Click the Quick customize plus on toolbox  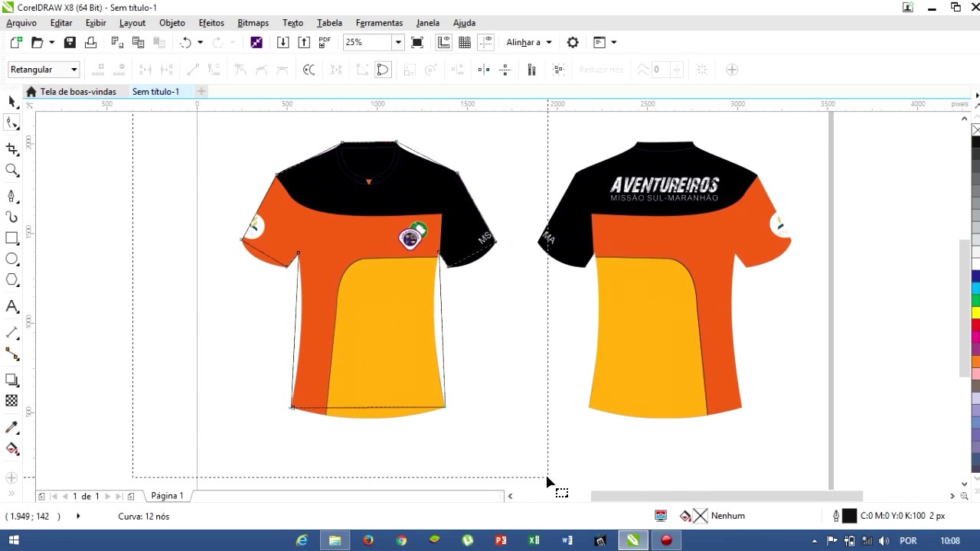click(11, 478)
